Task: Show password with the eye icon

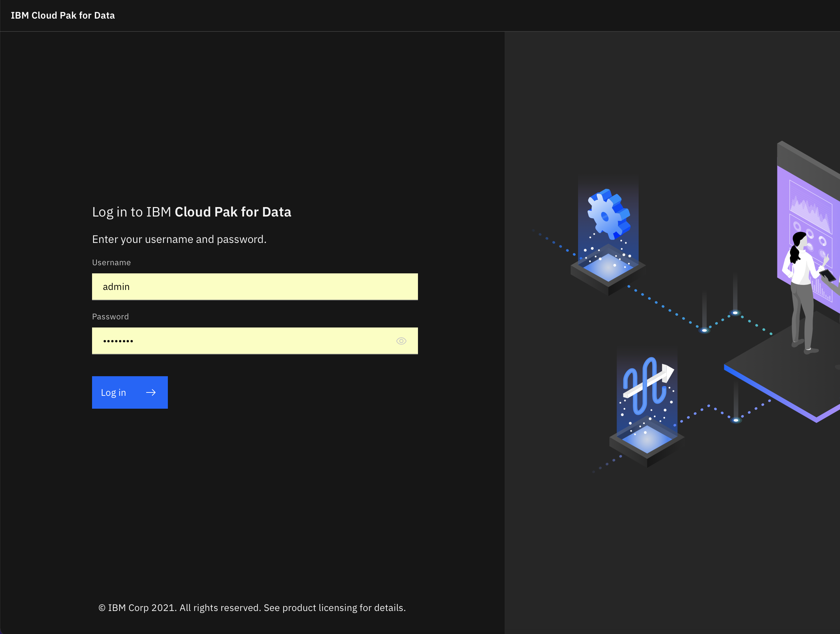Action: point(401,341)
